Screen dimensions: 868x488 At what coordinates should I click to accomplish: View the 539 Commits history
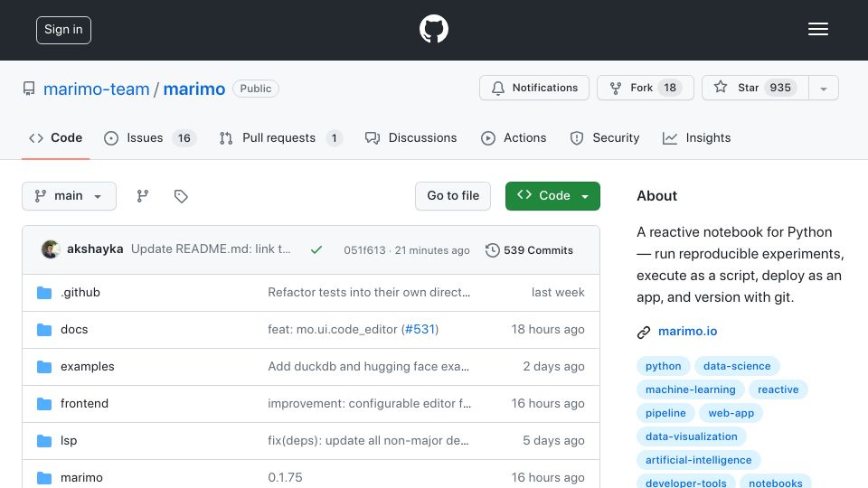click(529, 250)
